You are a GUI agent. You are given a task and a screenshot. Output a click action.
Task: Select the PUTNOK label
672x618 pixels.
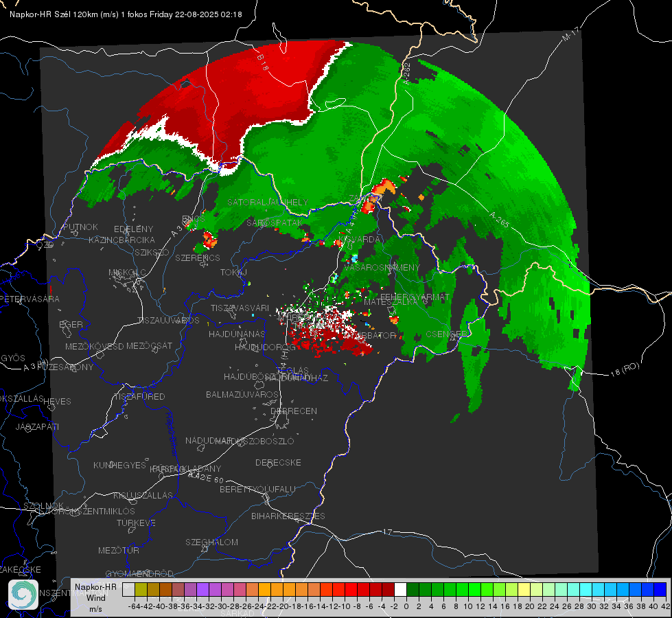[80, 227]
